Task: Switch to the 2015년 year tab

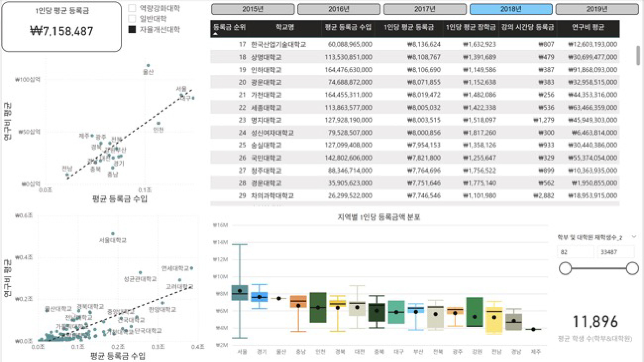Action: (x=253, y=9)
